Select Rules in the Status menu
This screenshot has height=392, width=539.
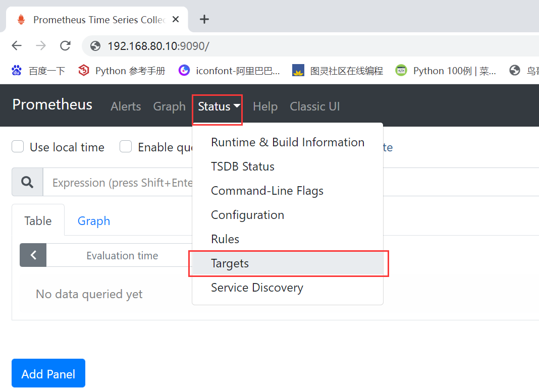(288, 239)
